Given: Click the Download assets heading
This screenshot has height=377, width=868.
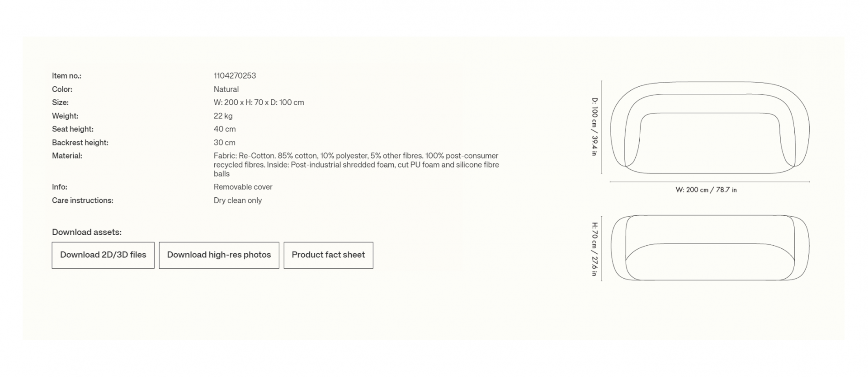Looking at the screenshot, I should point(87,232).
